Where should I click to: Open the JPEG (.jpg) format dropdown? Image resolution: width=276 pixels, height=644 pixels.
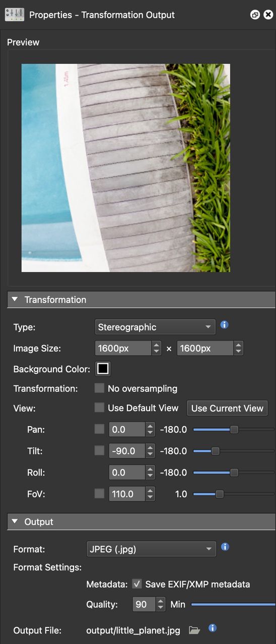152,549
